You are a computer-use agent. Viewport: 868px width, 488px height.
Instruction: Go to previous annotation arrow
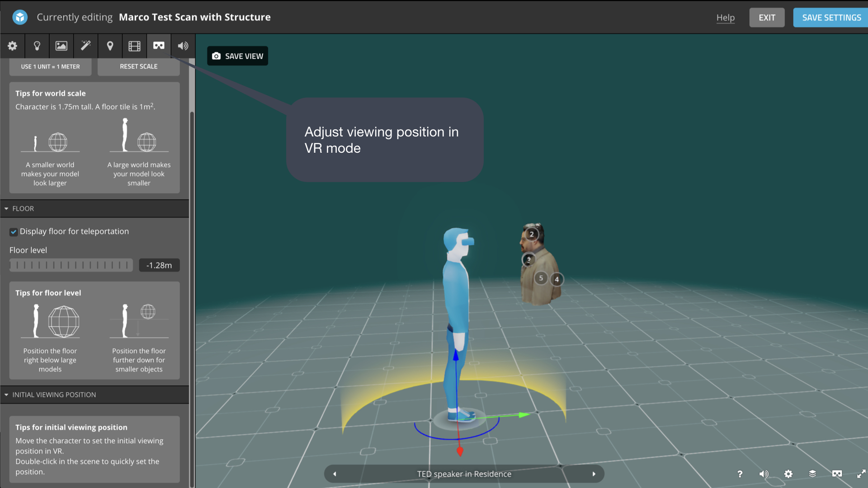click(x=335, y=474)
